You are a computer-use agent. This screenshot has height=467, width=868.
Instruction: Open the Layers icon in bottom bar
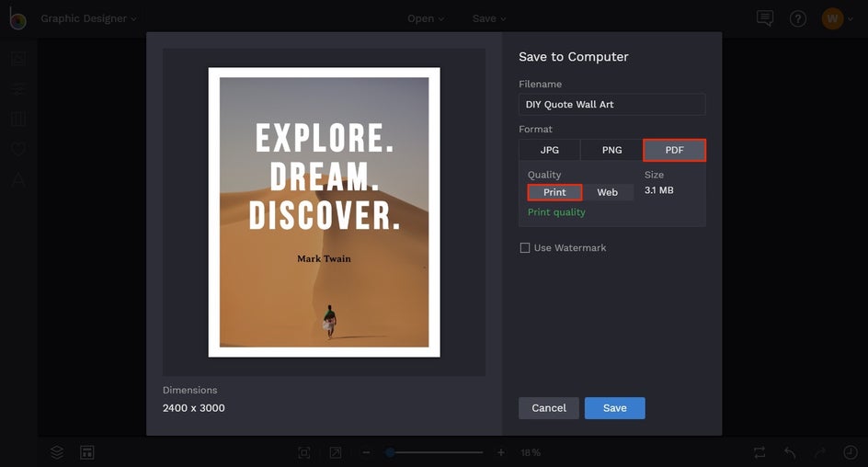click(57, 452)
